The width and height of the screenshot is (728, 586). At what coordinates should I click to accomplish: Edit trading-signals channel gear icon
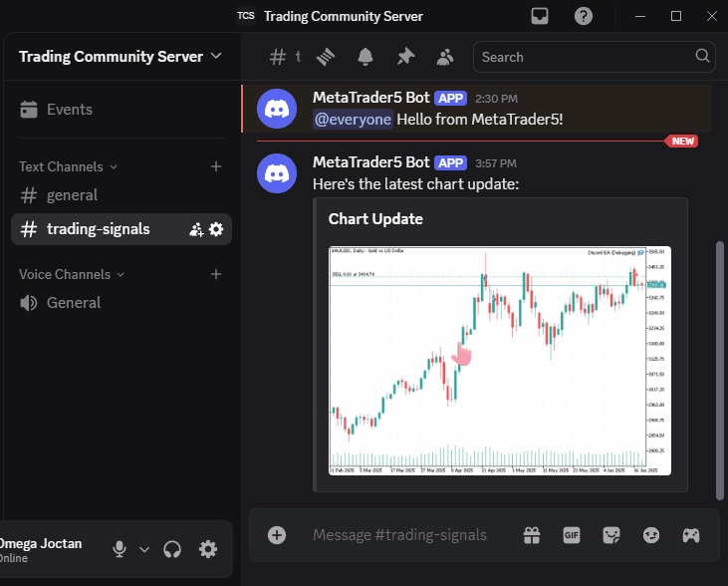click(x=216, y=229)
